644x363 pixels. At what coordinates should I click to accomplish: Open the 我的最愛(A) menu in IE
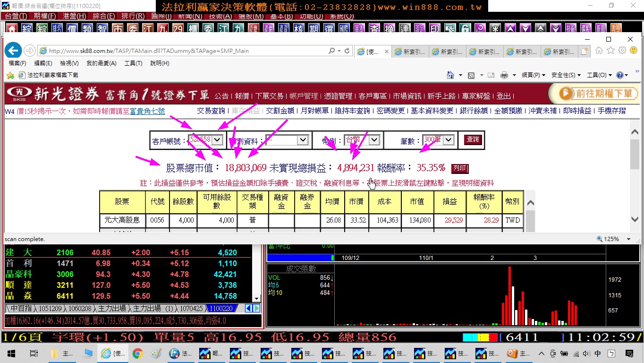pos(101,63)
